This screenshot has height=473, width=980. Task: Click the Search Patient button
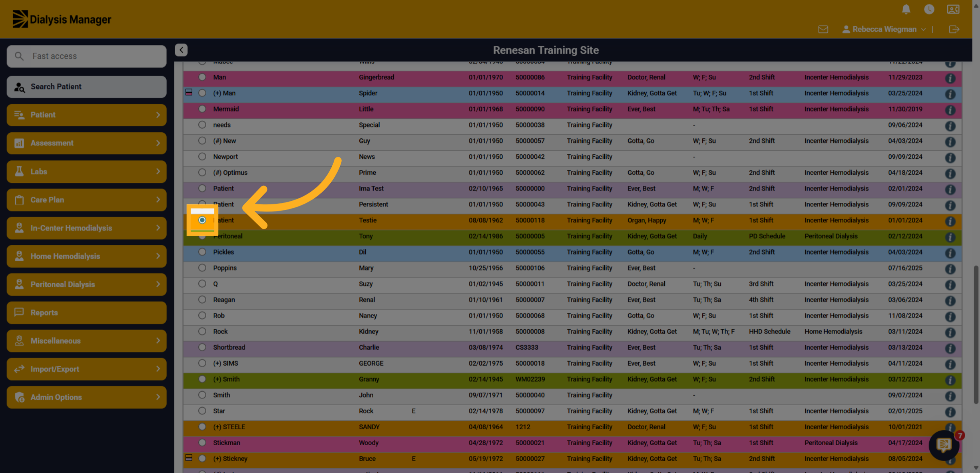87,87
